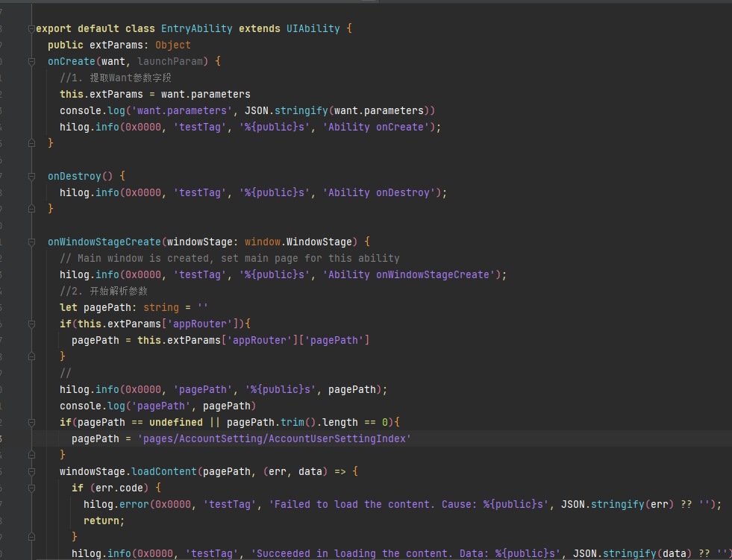Place cursor on the launchParam parameter
The height and width of the screenshot is (560, 732).
click(170, 62)
